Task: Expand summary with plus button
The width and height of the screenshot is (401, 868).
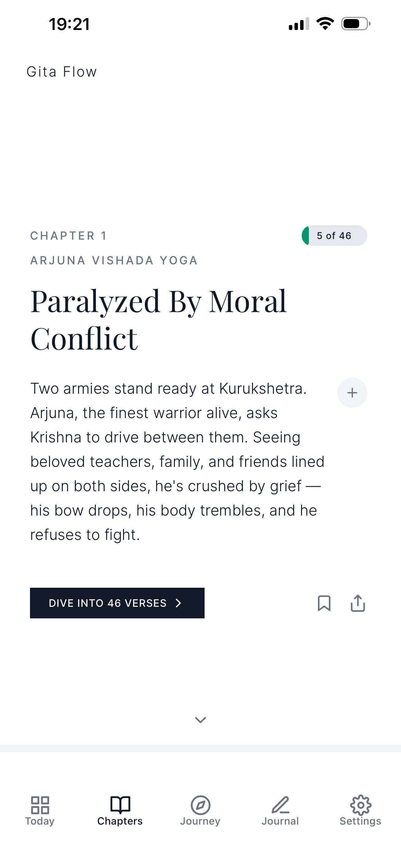Action: (x=352, y=393)
